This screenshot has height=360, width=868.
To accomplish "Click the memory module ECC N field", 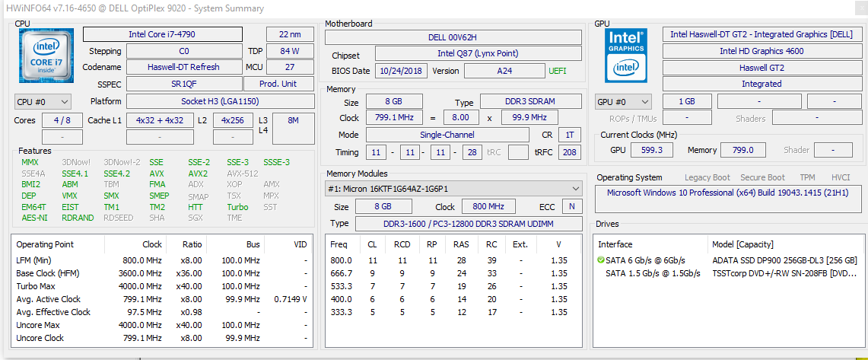I will pos(572,206).
